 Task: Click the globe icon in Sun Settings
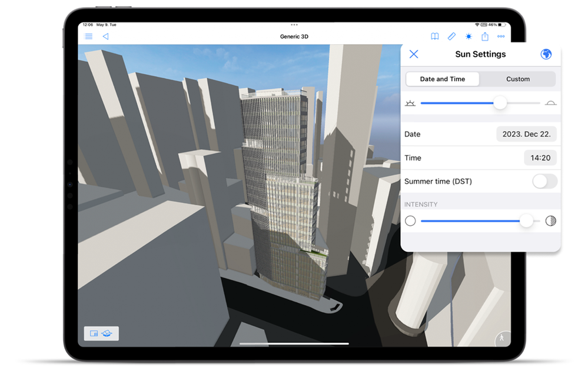pos(546,54)
